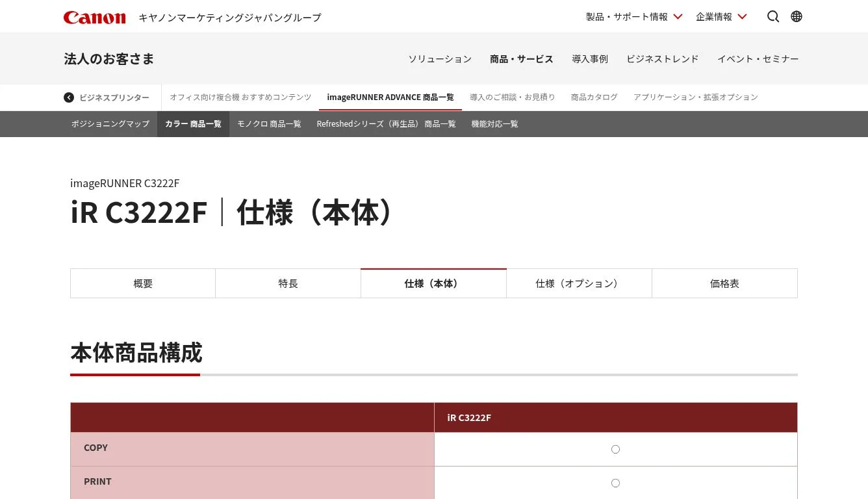The width and height of the screenshot is (868, 499).
Task: Open ソリューション menu
Action: (x=440, y=59)
